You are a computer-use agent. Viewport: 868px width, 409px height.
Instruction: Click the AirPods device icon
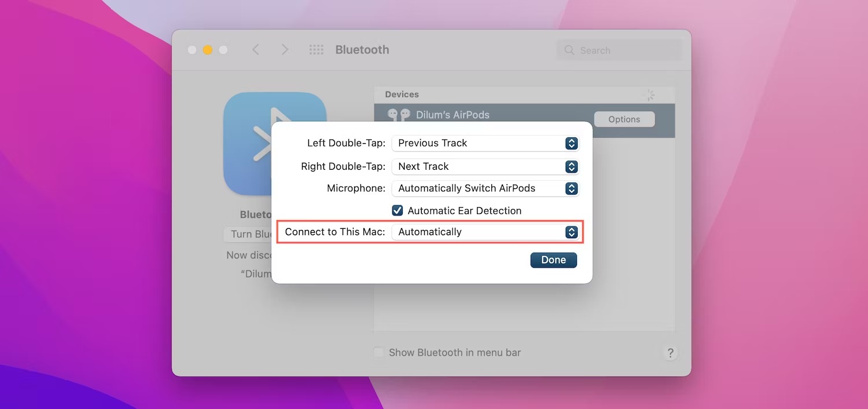tap(399, 114)
